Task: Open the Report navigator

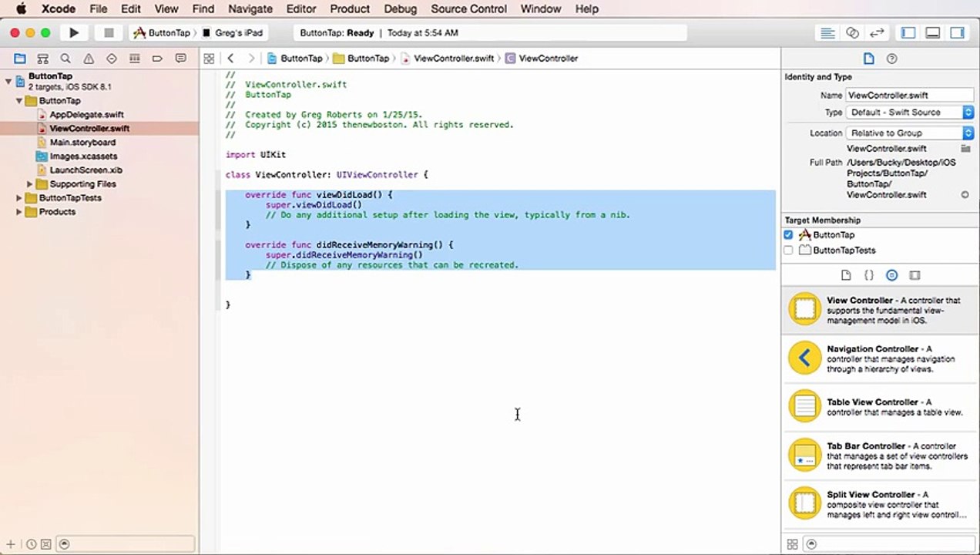Action: pyautogui.click(x=180, y=59)
